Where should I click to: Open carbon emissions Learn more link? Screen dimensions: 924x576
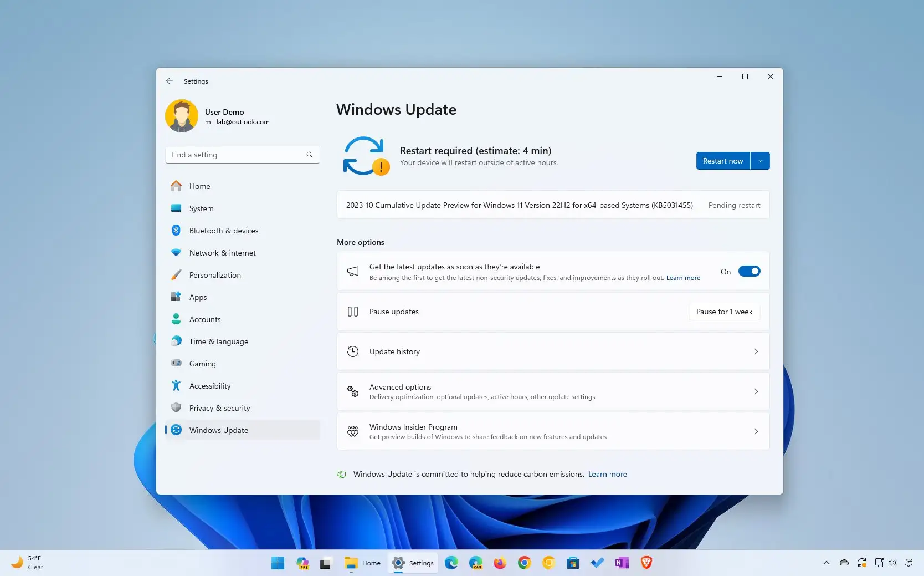click(x=608, y=474)
